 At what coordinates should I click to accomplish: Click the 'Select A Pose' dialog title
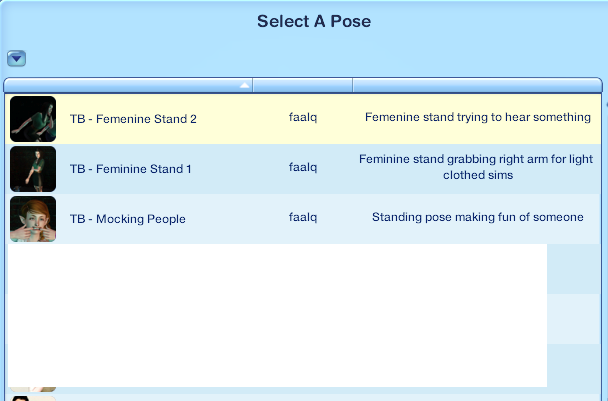point(313,21)
